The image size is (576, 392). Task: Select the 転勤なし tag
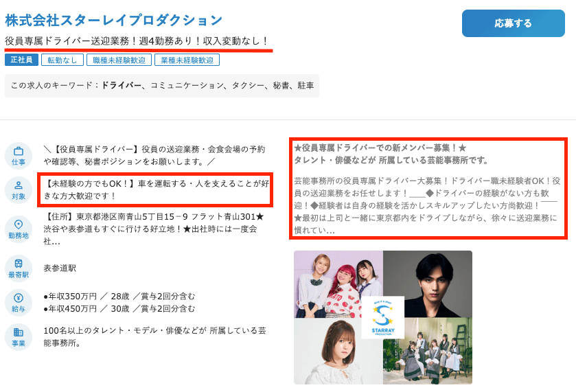click(x=62, y=60)
